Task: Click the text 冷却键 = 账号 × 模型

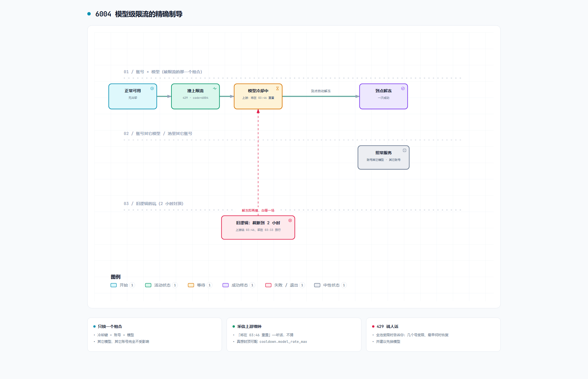Action: click(x=116, y=335)
